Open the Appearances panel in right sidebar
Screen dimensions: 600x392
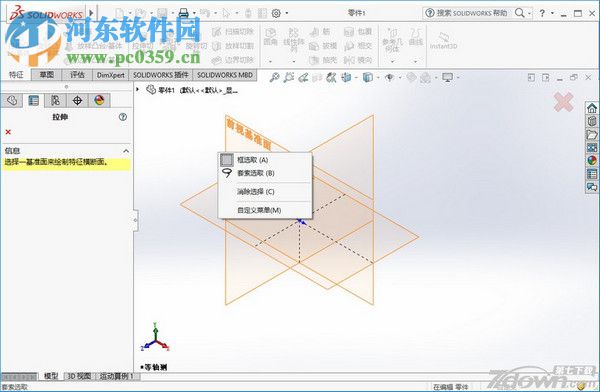click(592, 160)
